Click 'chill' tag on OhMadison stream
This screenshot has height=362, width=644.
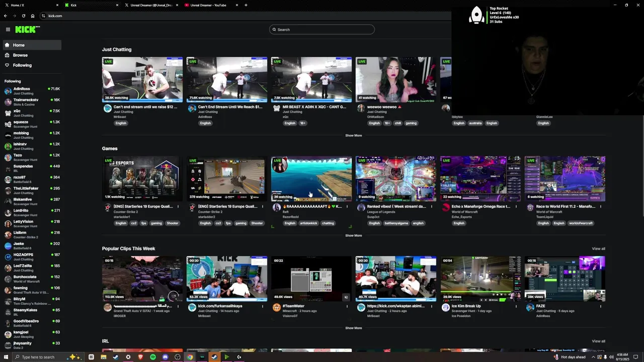[397, 123]
